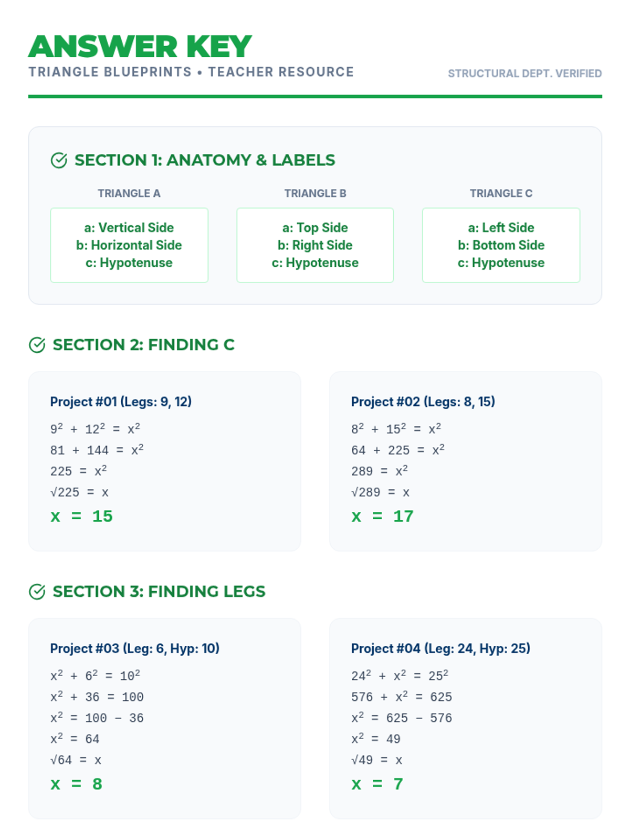Click the Section 1: Anatomy & Labels heading
Image resolution: width=630 pixels, height=840 pixels.
(205, 160)
